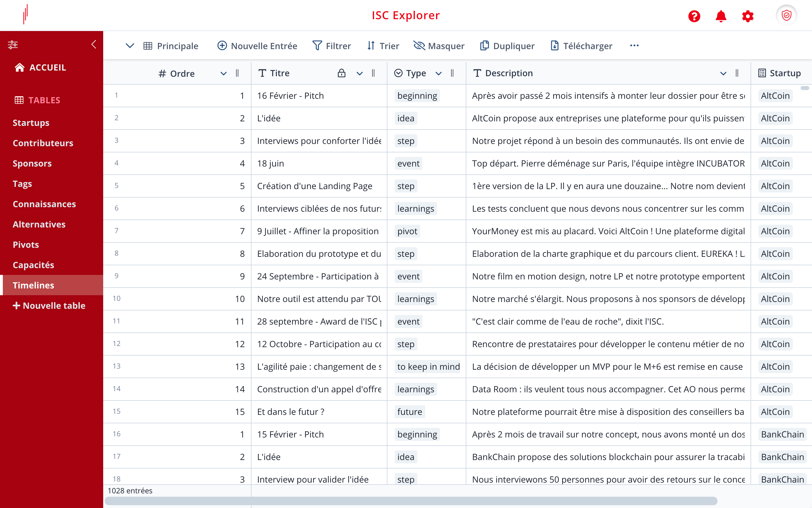
Task: Click the lock icon in Titre column header
Action: pyautogui.click(x=341, y=73)
